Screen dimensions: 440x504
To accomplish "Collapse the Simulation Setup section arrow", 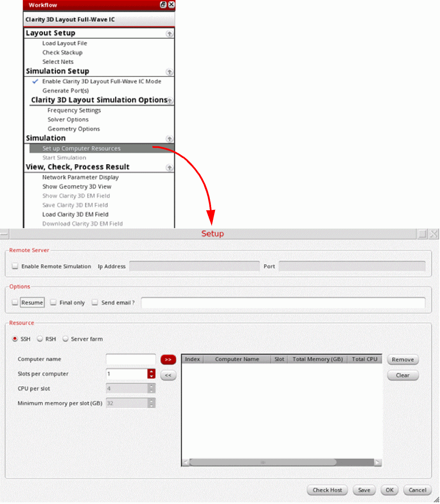I will (x=169, y=72).
